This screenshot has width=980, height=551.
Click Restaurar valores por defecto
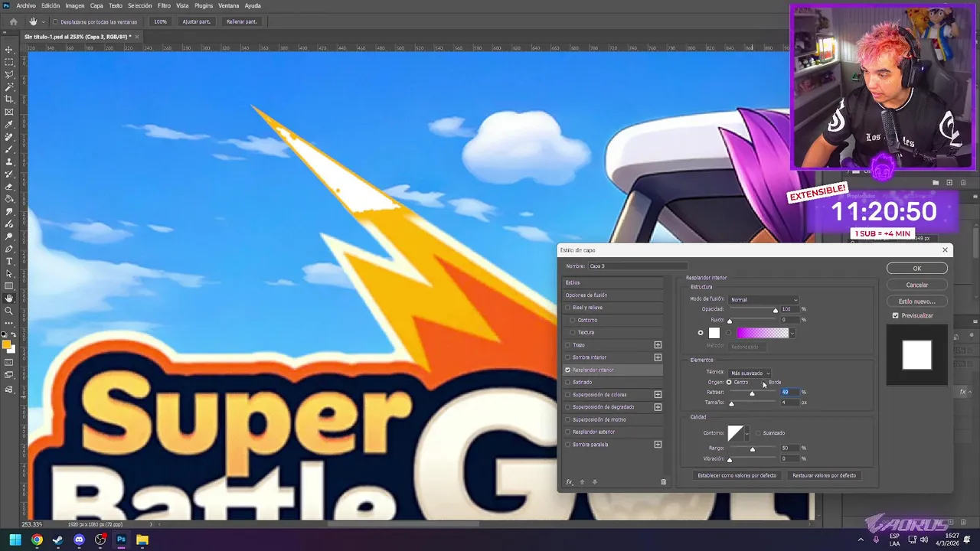(x=824, y=475)
